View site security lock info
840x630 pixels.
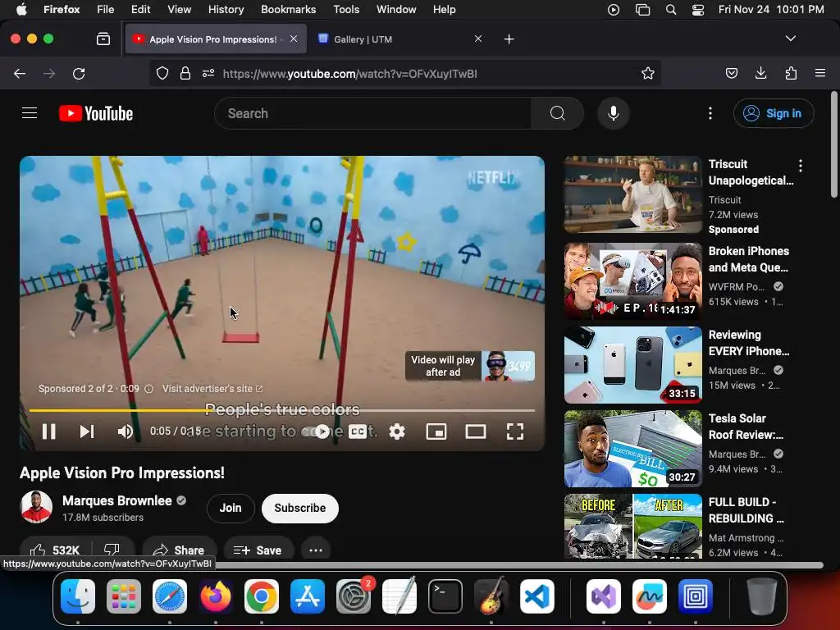(185, 73)
